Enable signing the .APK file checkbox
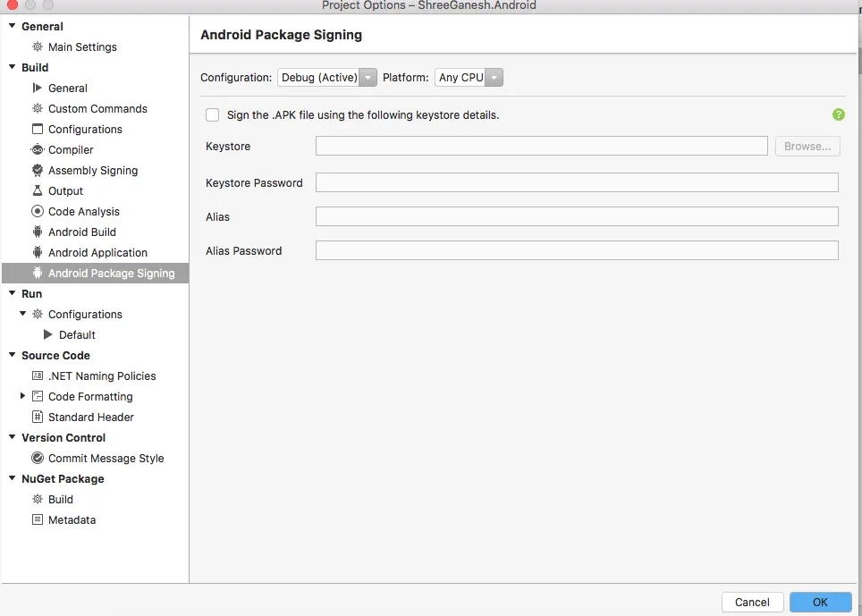Viewport: 862px width, 616px height. pos(212,114)
